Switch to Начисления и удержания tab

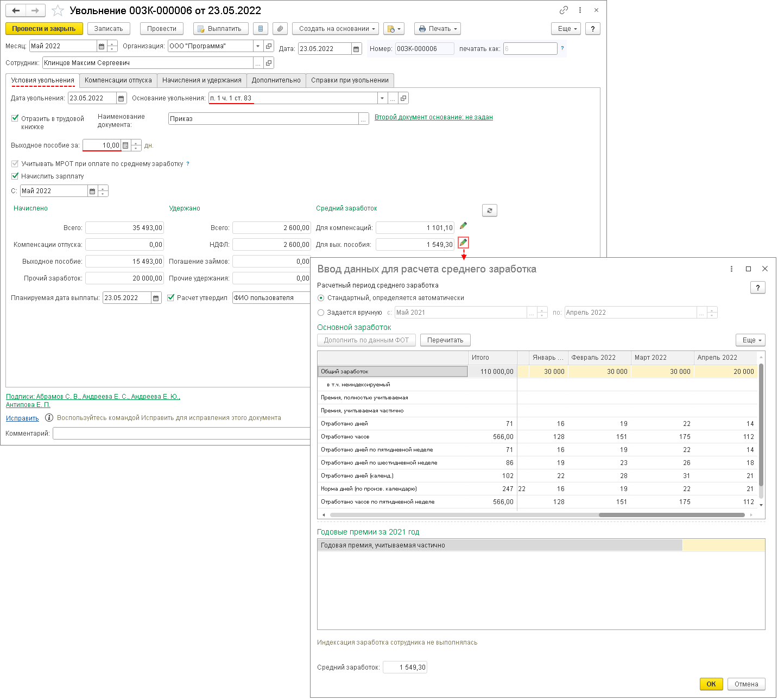point(202,80)
